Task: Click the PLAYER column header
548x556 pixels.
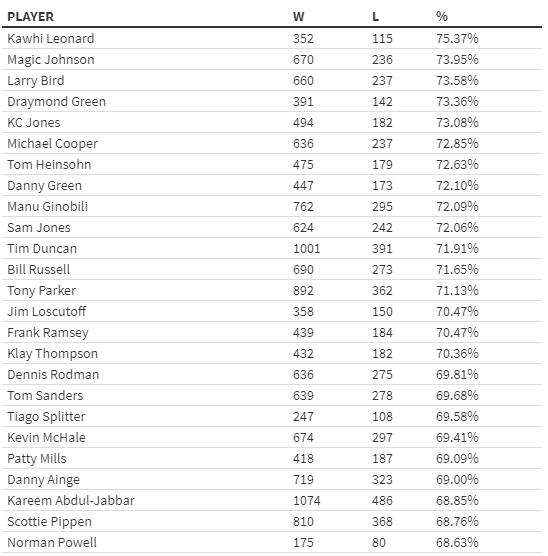Action: click(31, 17)
